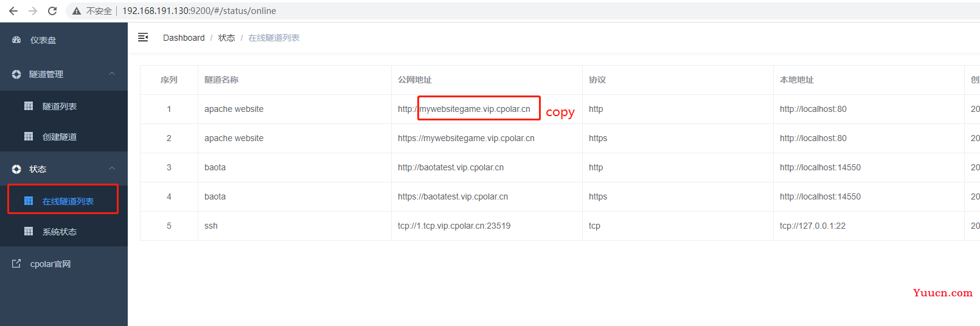Click the 仪表盘 dashboard icon
The width and height of the screenshot is (980, 326).
16,40
